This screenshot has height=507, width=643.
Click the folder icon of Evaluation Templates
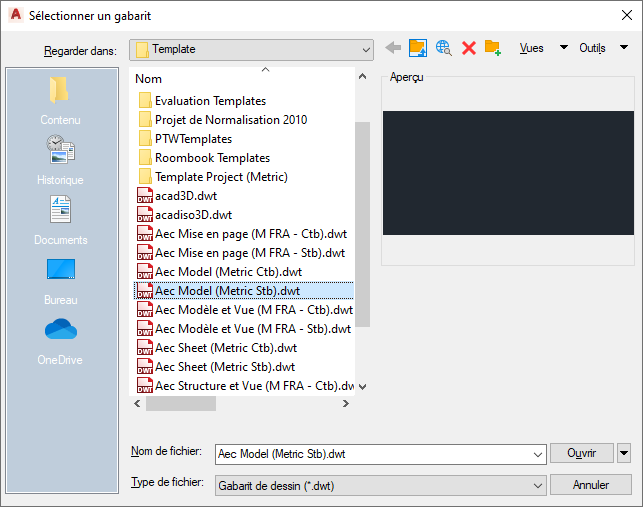[145, 100]
